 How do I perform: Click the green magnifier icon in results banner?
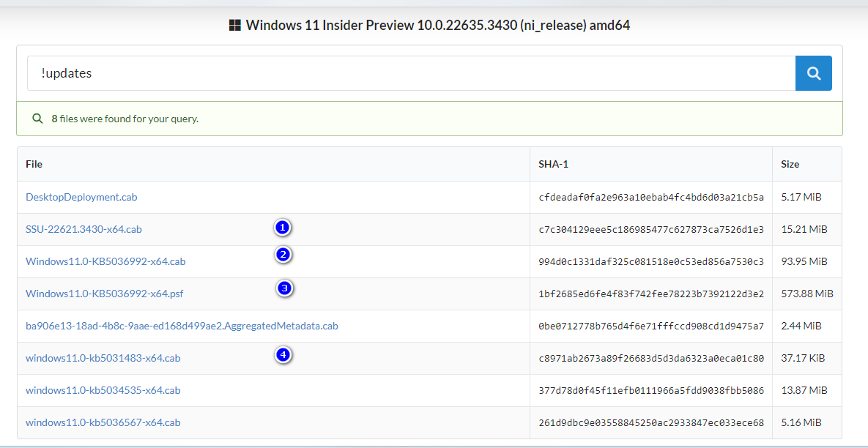pyautogui.click(x=37, y=119)
